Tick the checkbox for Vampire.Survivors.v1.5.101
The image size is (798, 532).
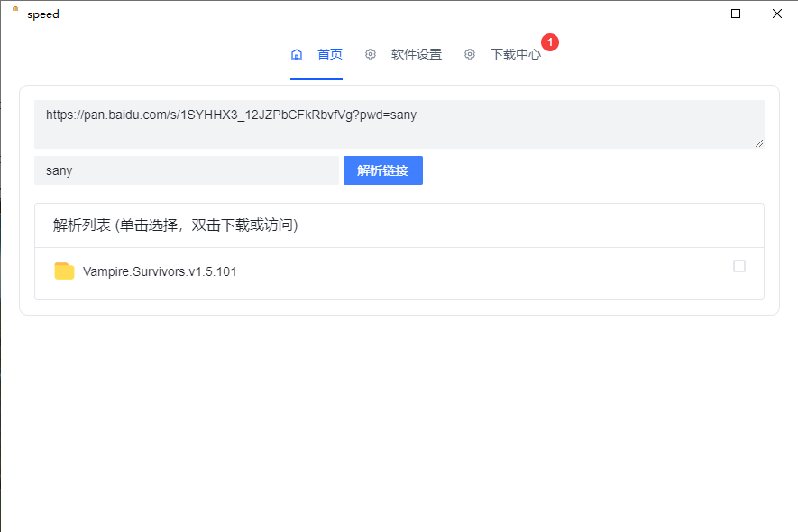tap(739, 266)
